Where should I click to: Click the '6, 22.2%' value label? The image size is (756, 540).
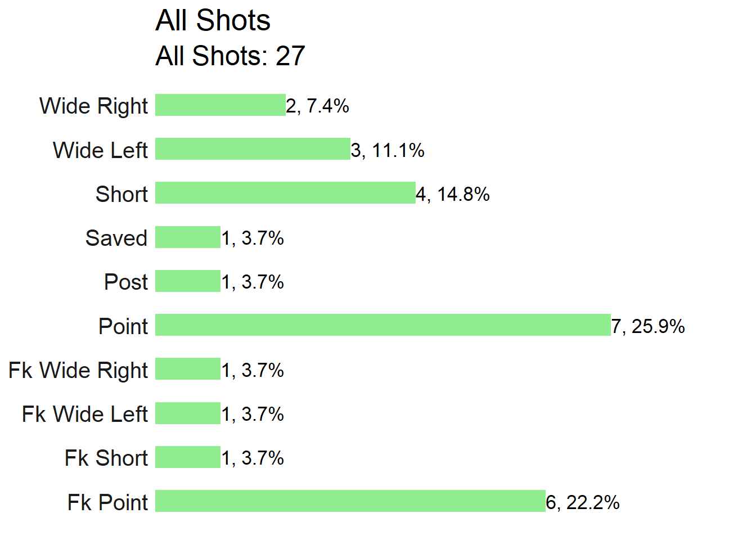(x=583, y=502)
